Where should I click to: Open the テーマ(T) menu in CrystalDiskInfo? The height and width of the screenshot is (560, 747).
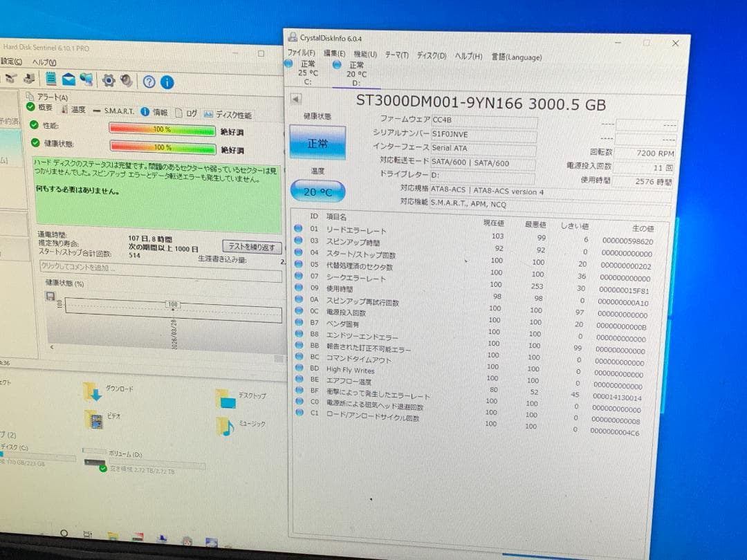(397, 55)
